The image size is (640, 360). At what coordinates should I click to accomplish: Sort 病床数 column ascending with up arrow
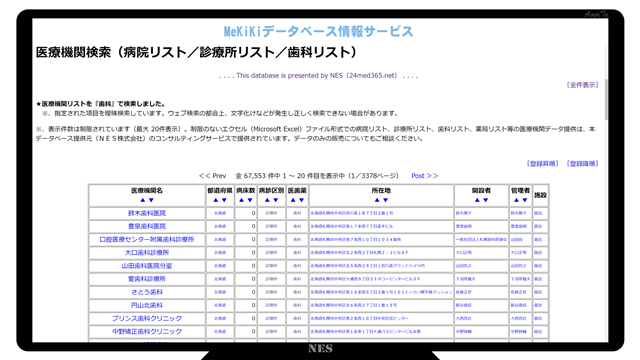coord(241,200)
